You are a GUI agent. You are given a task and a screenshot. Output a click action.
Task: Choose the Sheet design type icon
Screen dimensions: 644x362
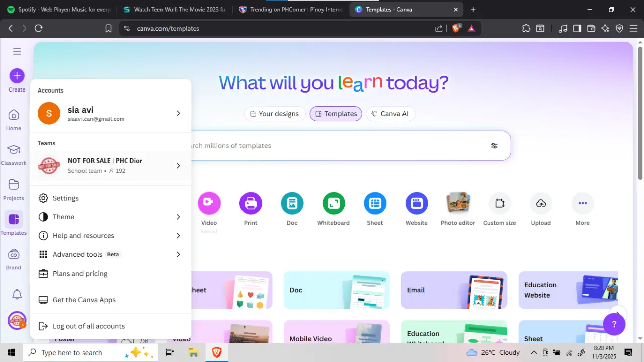375,203
